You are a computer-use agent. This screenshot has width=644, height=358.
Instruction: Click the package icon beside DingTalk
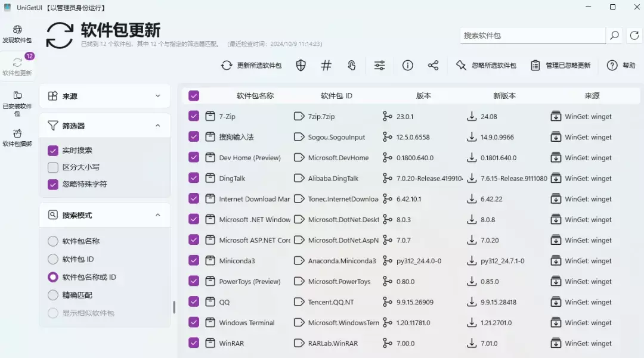[210, 178]
